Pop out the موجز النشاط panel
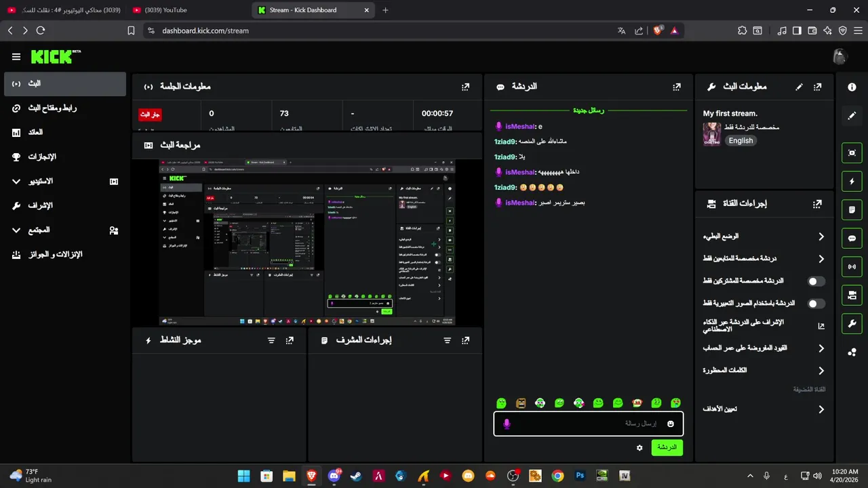 click(x=290, y=340)
